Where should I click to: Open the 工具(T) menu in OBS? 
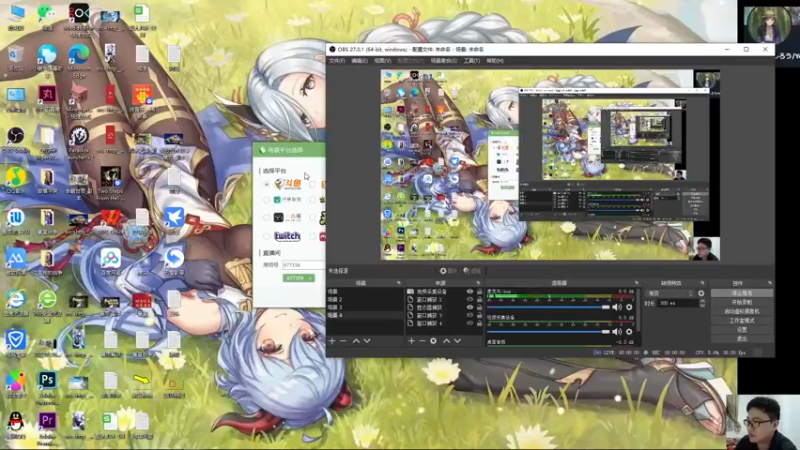[x=471, y=61]
